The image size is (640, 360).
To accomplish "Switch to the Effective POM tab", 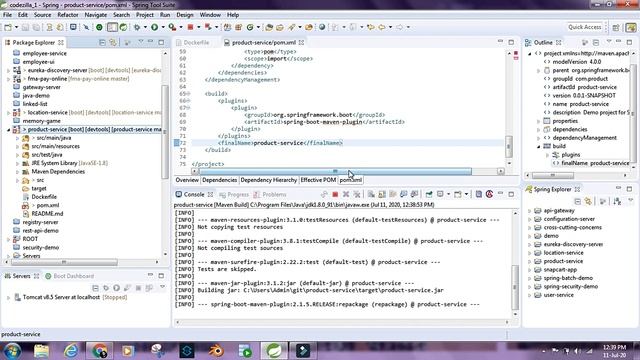I will (318, 180).
